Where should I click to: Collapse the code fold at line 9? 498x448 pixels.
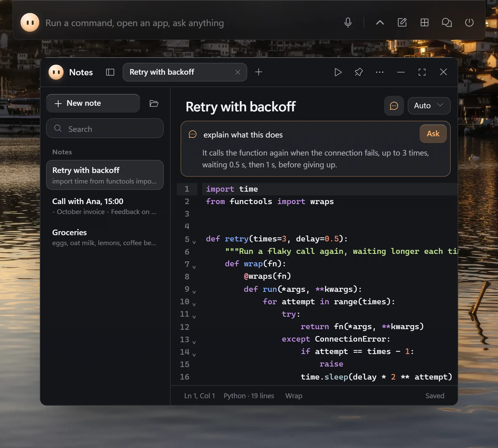click(194, 292)
